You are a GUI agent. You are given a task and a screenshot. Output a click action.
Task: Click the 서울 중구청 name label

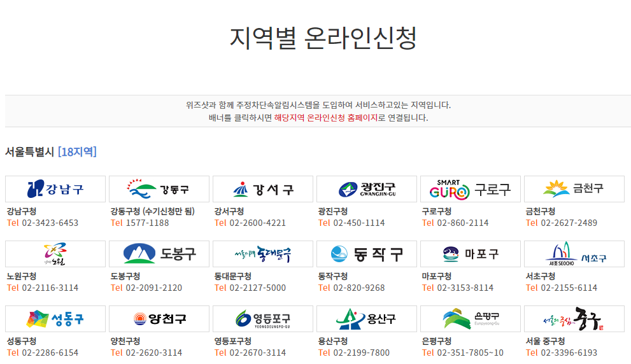pos(545,341)
